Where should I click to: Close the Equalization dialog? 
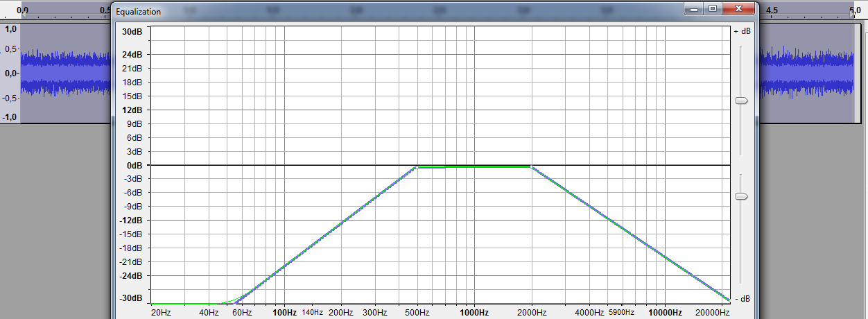click(739, 10)
